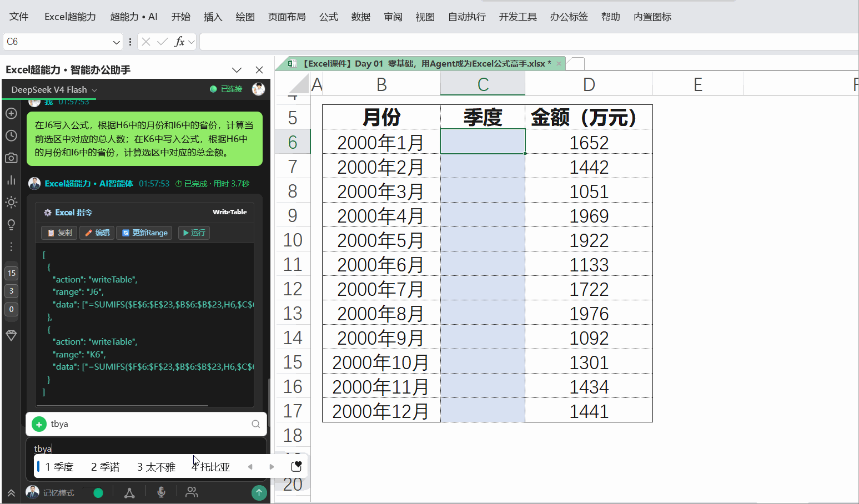Image resolution: width=859 pixels, height=504 pixels.
Task: Click the magnifier search icon
Action: click(255, 424)
